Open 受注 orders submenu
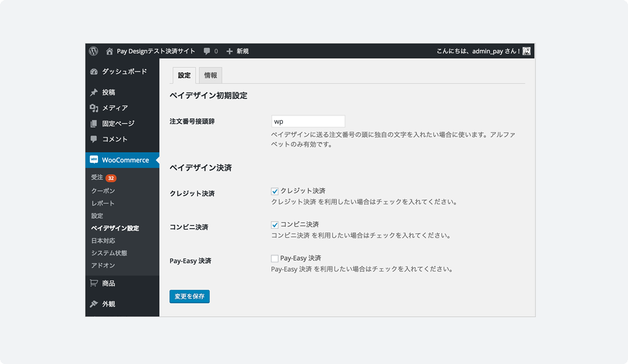The image size is (628, 364). [x=97, y=177]
